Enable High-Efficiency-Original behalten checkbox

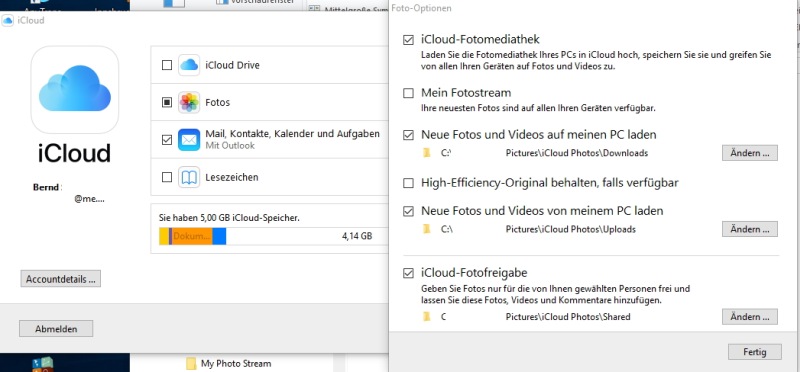(408, 183)
